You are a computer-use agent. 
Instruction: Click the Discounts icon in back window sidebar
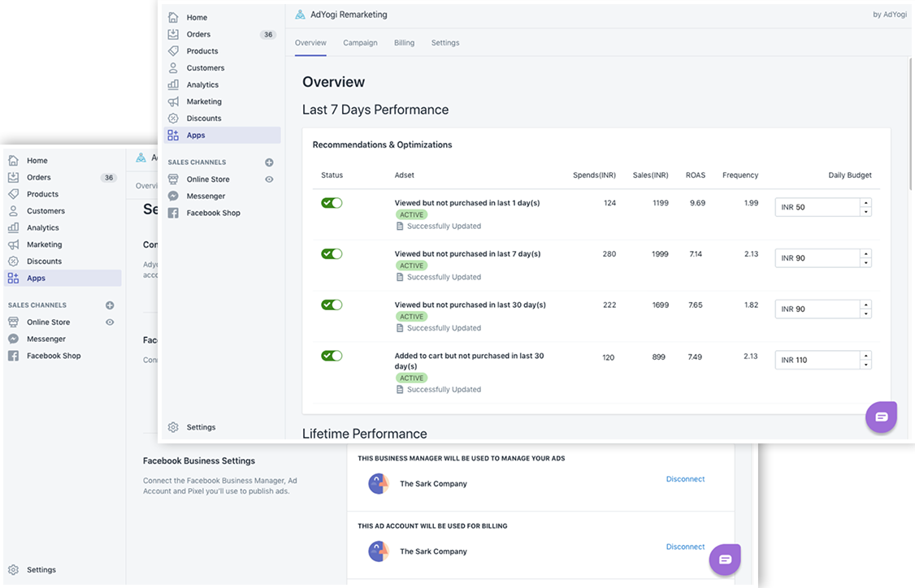click(x=14, y=262)
